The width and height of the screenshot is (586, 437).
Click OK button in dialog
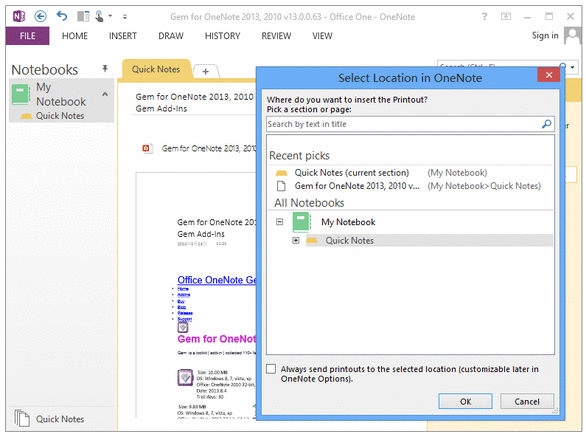465,401
